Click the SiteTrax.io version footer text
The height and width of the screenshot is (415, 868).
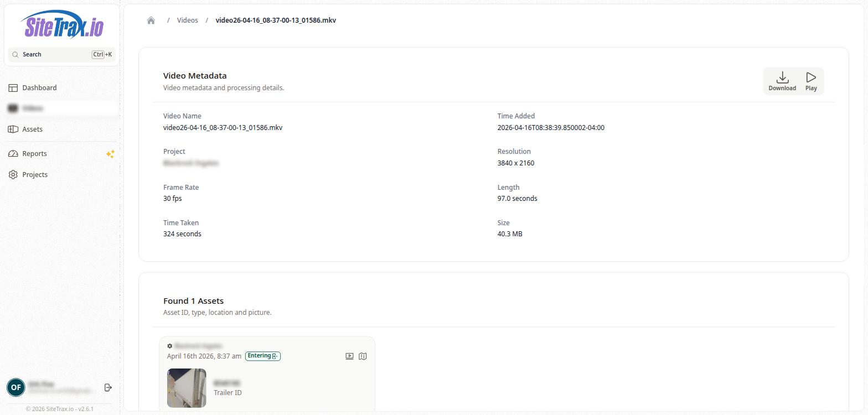click(x=60, y=409)
